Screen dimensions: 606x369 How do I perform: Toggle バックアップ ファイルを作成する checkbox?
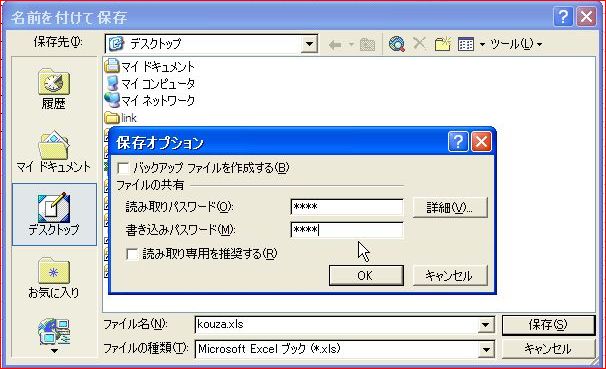click(x=123, y=168)
